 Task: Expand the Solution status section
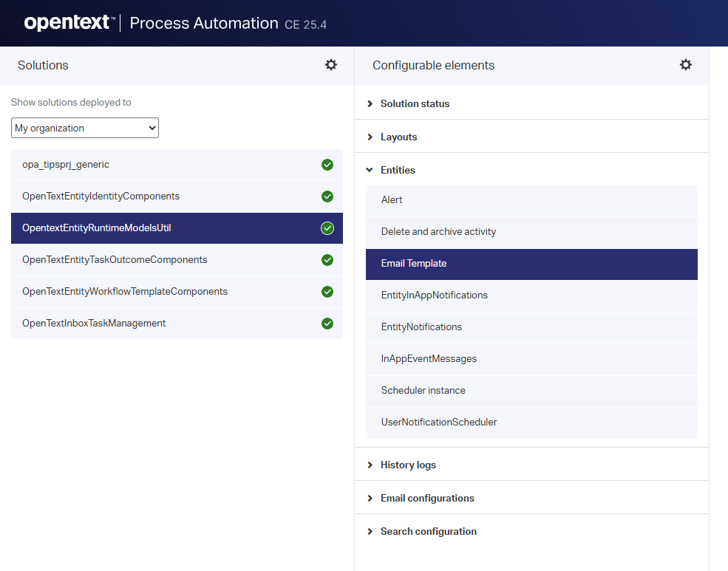(415, 103)
